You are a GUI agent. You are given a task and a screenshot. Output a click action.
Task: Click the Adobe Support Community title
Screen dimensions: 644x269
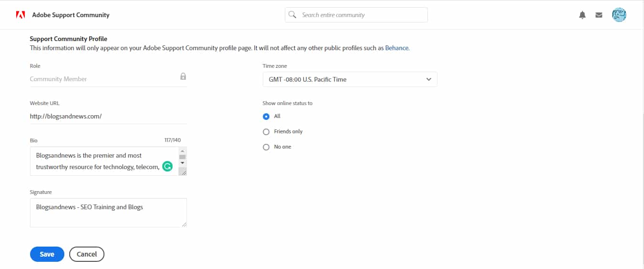click(x=71, y=15)
